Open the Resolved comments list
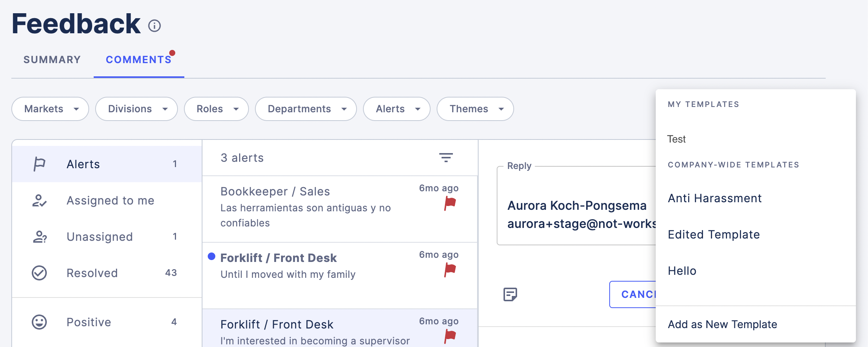Screen dimensions: 868x347 (x=107, y=273)
